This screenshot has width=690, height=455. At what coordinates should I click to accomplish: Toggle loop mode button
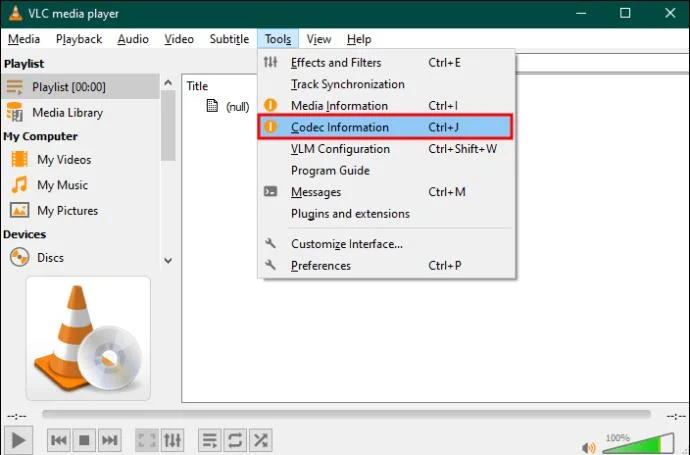pos(235,440)
